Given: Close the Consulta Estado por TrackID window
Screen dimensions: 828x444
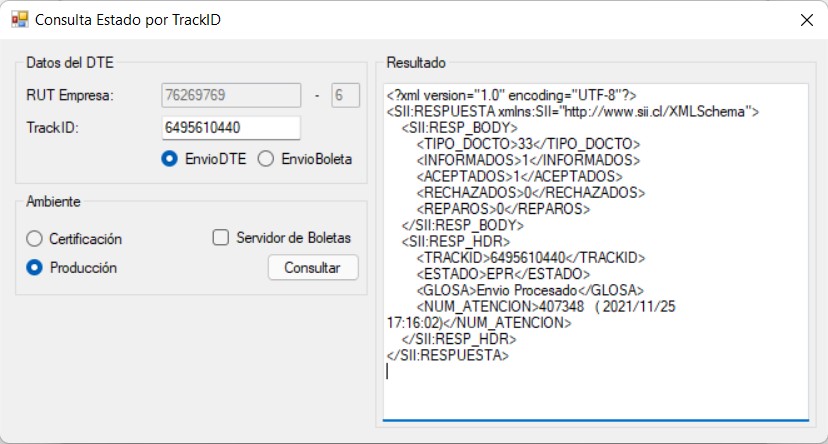Looking at the screenshot, I should [x=806, y=20].
